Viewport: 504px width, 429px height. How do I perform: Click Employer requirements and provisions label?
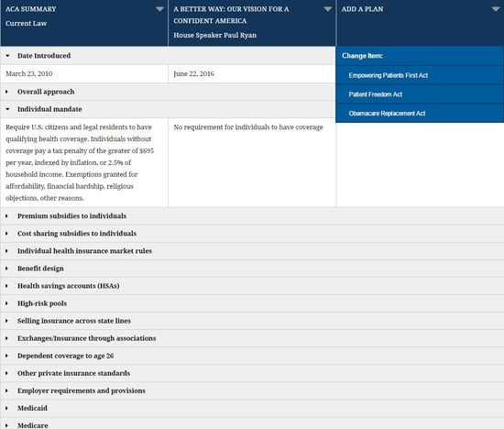click(82, 390)
